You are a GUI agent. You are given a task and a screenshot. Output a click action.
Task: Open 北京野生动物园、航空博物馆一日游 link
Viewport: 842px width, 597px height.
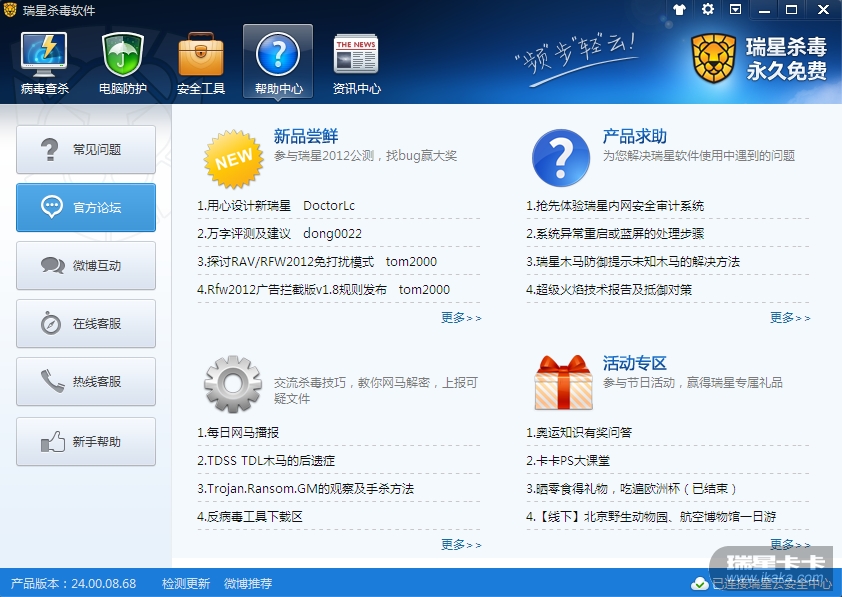651,516
